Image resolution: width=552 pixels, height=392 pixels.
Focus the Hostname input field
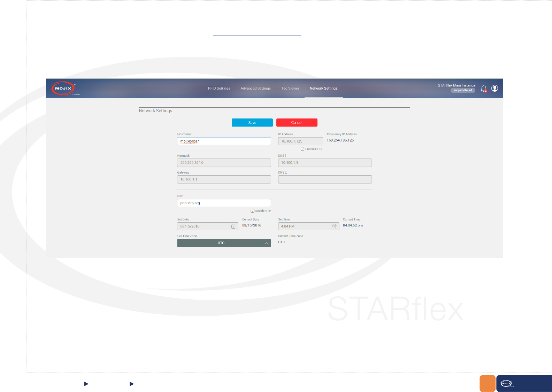click(224, 141)
